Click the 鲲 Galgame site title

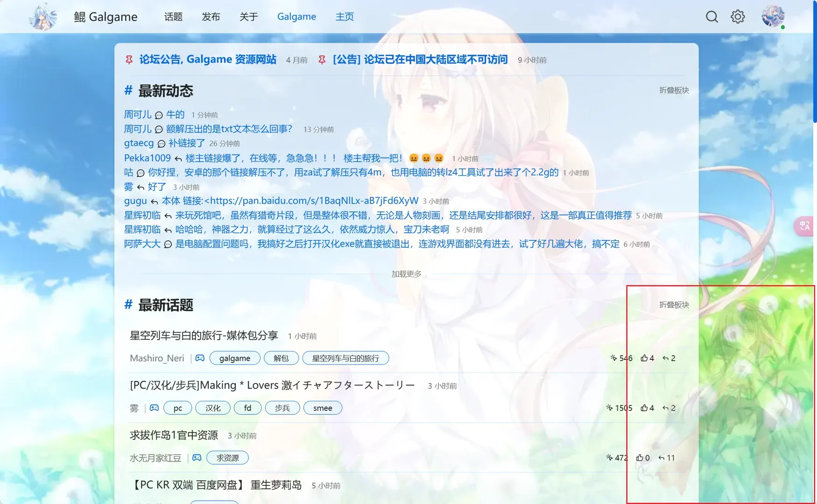pos(106,17)
